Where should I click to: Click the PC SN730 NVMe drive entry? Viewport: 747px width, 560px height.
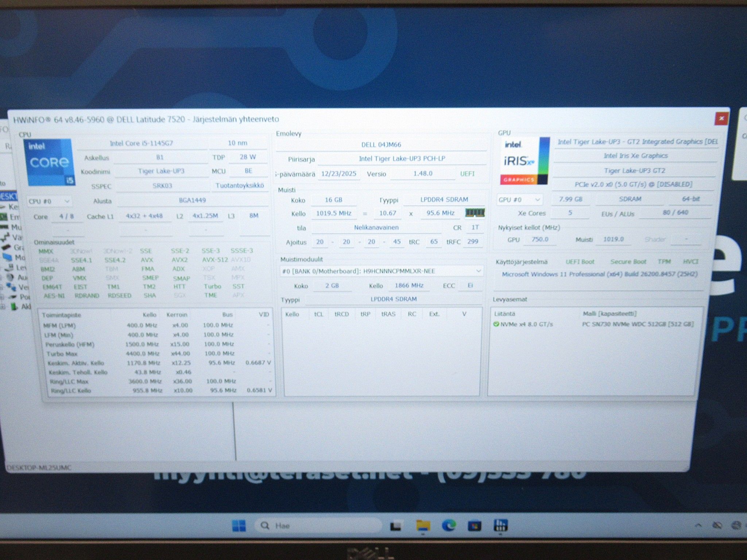click(638, 324)
